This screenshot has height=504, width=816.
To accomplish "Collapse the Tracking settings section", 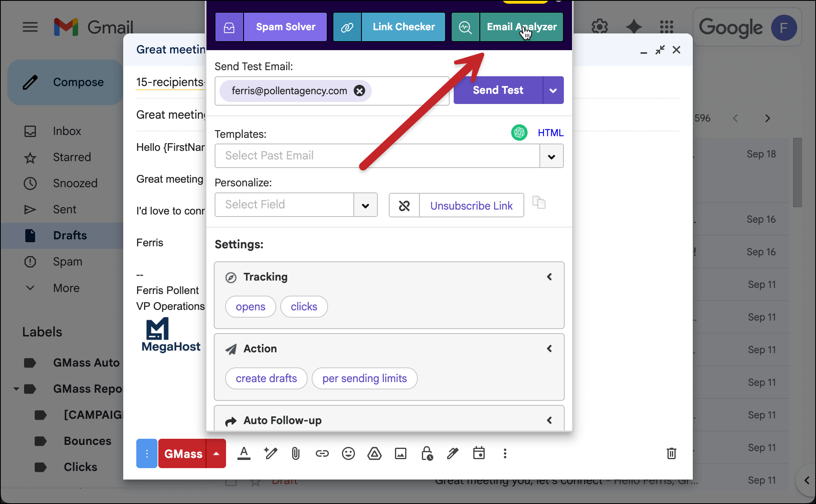I will pyautogui.click(x=549, y=277).
